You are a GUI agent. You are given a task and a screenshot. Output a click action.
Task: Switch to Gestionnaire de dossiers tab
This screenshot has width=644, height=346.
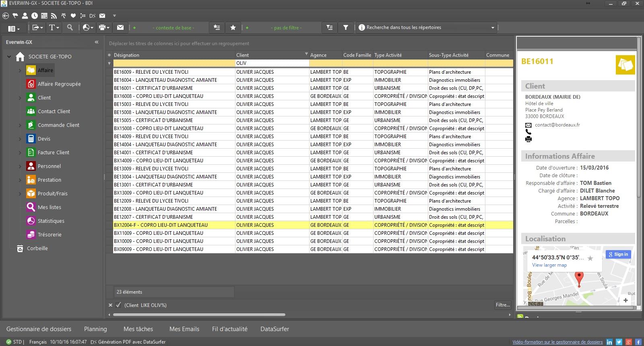tap(39, 329)
